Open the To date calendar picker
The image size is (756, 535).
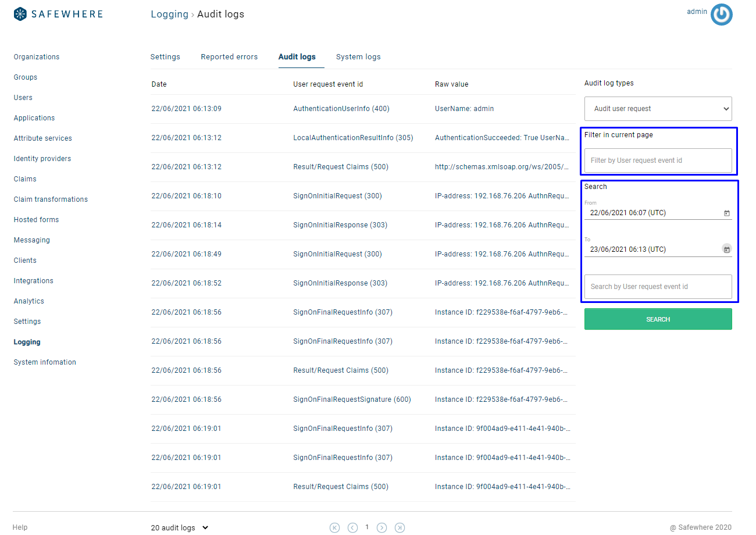[726, 249]
